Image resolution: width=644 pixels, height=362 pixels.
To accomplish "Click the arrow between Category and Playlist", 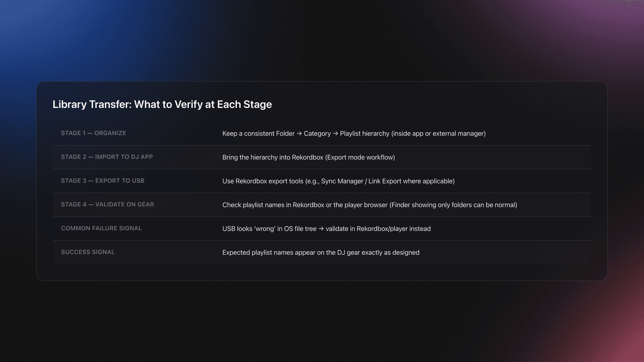I will pyautogui.click(x=335, y=134).
